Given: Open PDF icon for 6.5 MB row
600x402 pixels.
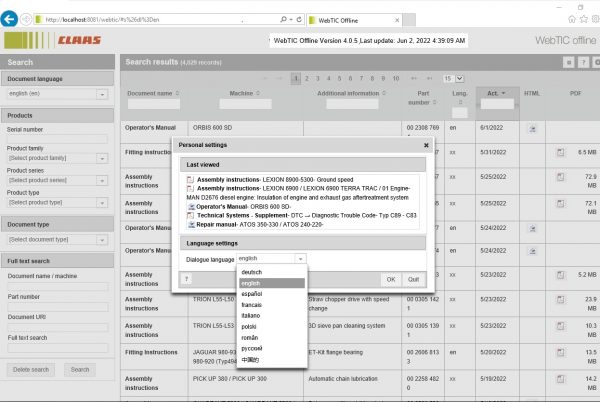Looking at the screenshot, I should point(560,153).
